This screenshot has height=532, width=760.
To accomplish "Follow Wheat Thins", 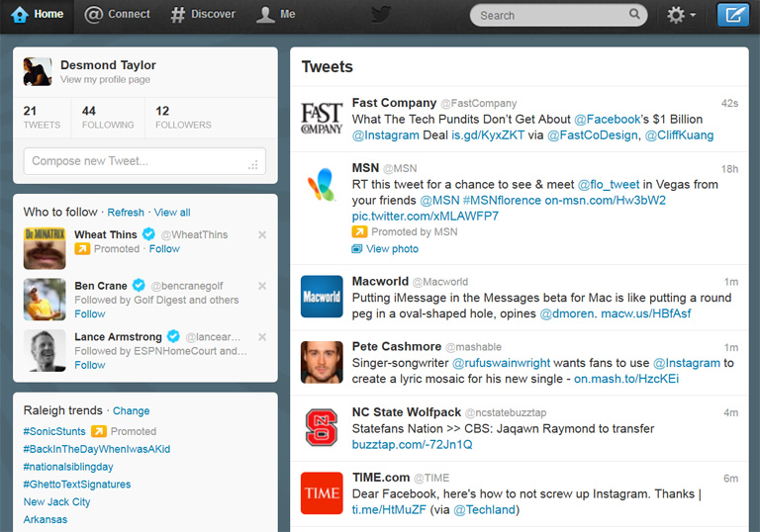I will [x=164, y=249].
